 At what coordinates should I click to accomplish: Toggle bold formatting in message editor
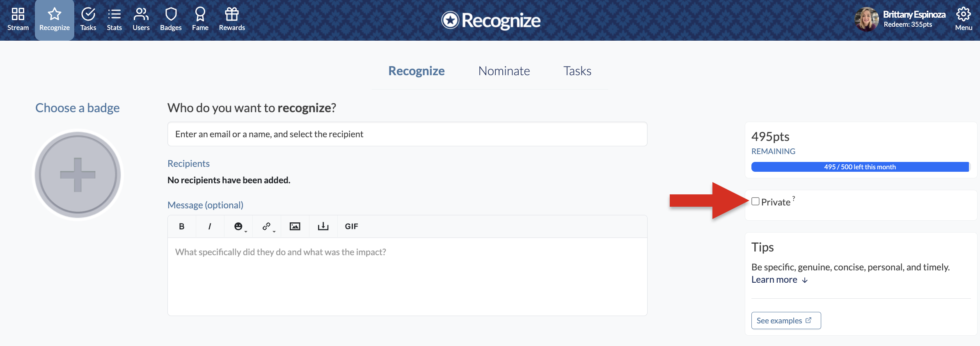182,226
